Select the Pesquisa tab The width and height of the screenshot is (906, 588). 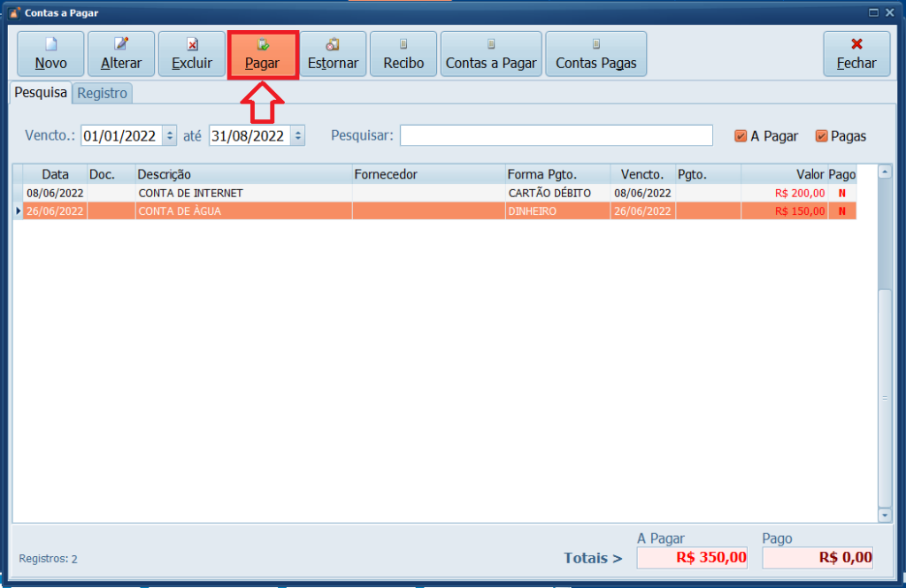(41, 93)
